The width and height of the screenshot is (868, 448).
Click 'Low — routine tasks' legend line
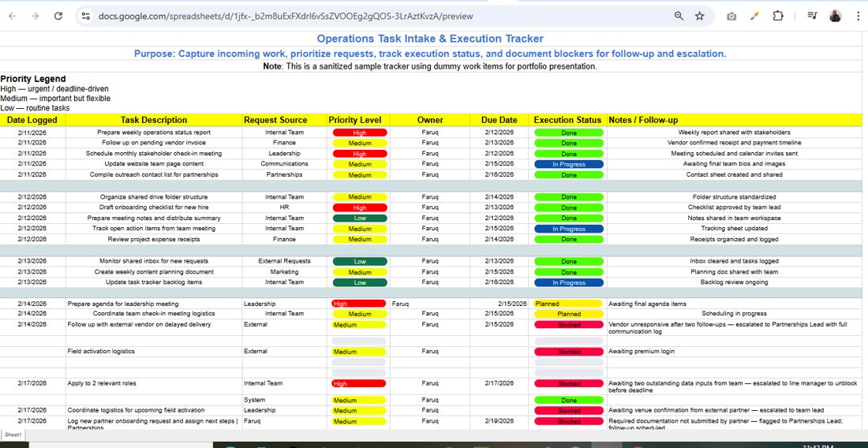pyautogui.click(x=35, y=108)
